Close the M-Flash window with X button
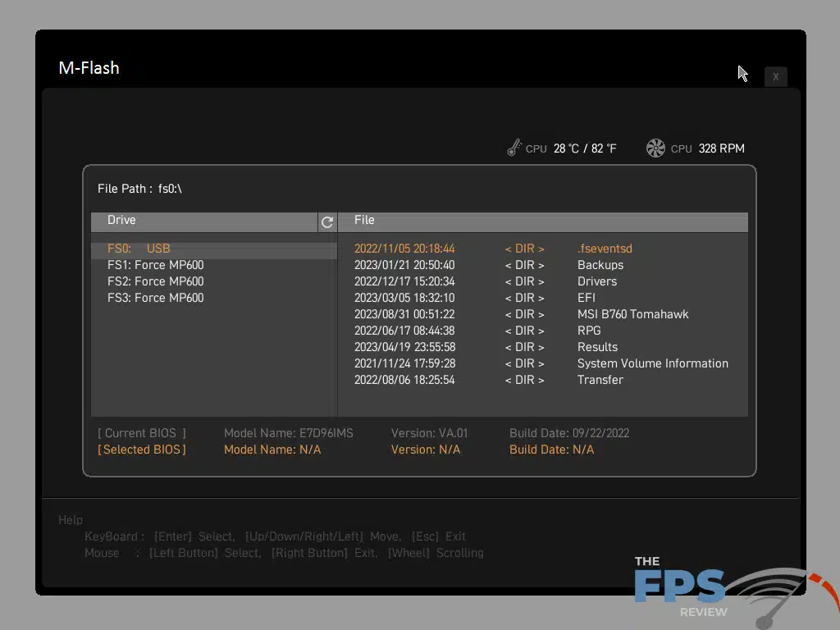 [x=775, y=76]
